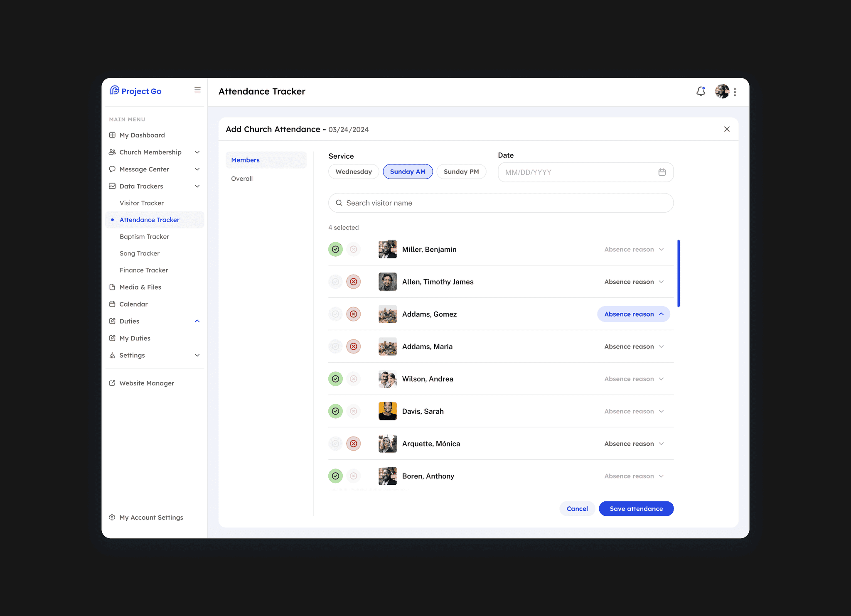This screenshot has height=616, width=851.
Task: Collapse Absence reason for Addams, Gomez
Action: pos(634,314)
